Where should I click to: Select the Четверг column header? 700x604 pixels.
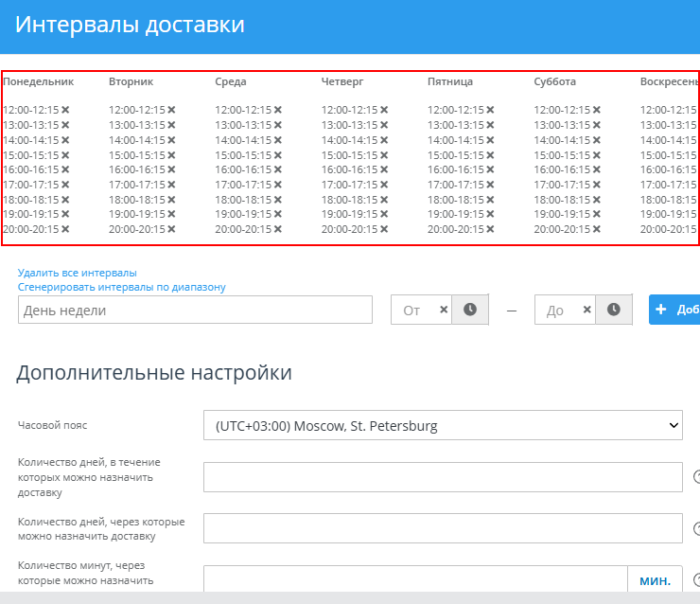coord(342,81)
